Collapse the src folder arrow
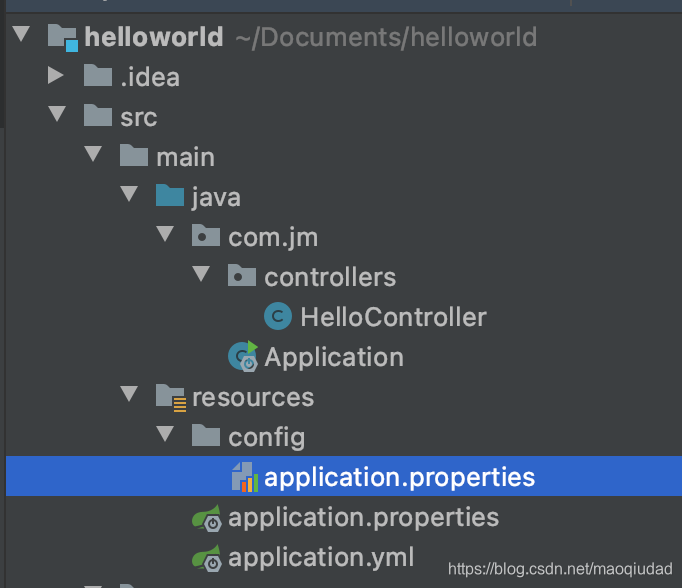 pyautogui.click(x=57, y=114)
